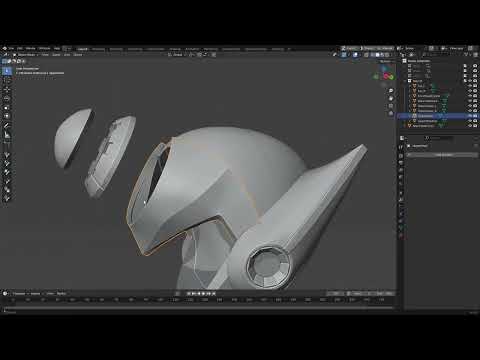Image resolution: width=480 pixels, height=360 pixels.
Task: Select the Annotate pencil tool
Action: [7, 126]
